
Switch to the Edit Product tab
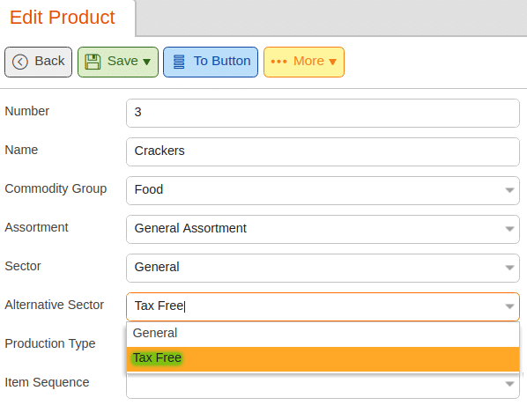tap(63, 18)
